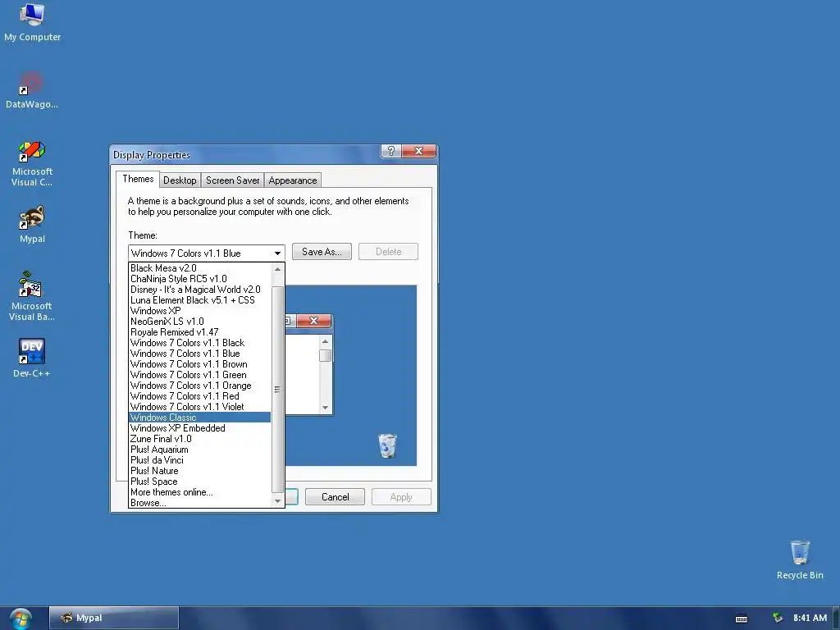Select the Browse... entry in theme list

pos(200,503)
